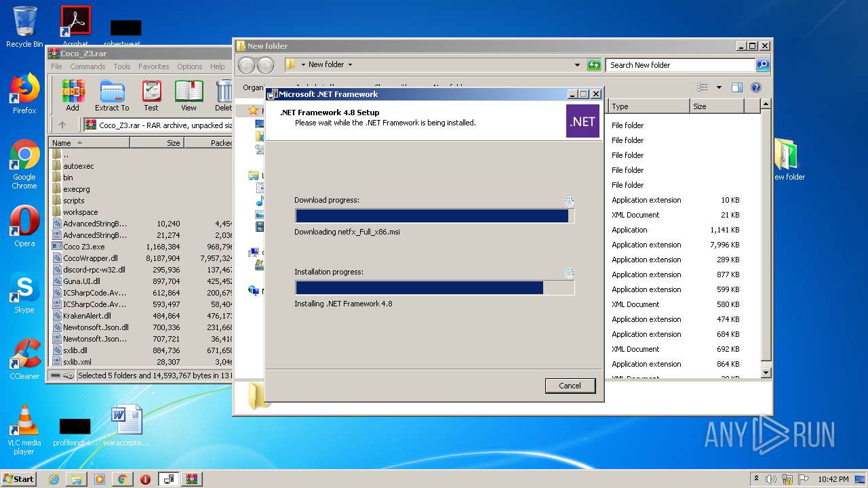868x488 pixels.
Task: Click Windows Explorer taskbar icon
Action: pos(77,479)
